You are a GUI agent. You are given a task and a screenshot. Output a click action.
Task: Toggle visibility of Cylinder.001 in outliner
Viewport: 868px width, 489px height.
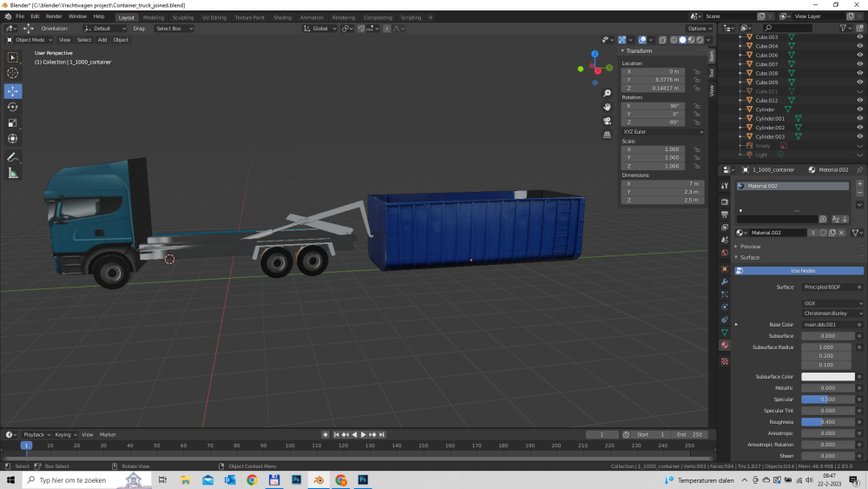point(858,118)
